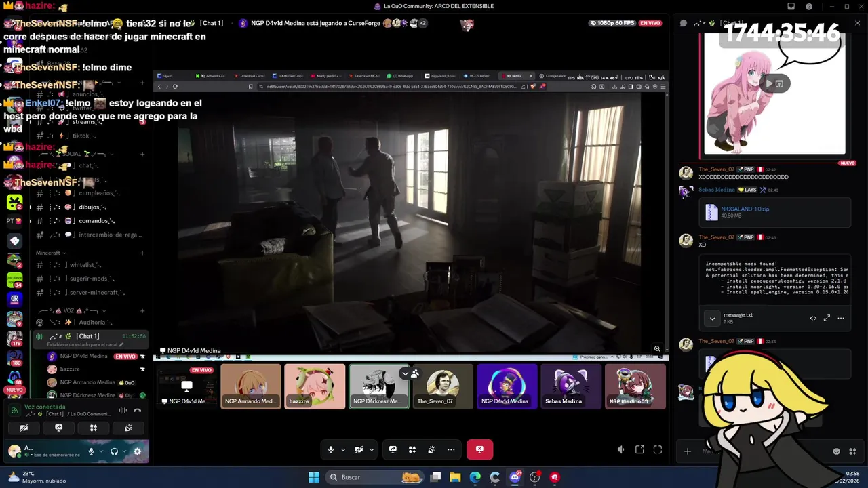Screen dimensions: 868x488
Task: Select the Sebas Medina participant tile
Action: pyautogui.click(x=571, y=386)
